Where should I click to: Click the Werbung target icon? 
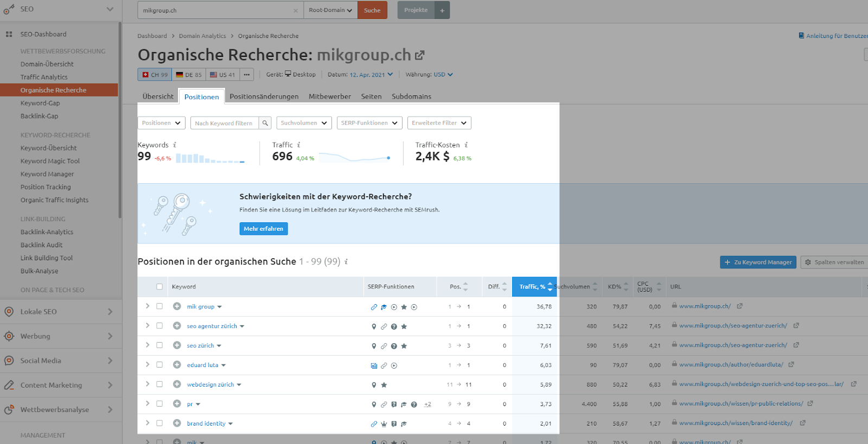pos(9,336)
